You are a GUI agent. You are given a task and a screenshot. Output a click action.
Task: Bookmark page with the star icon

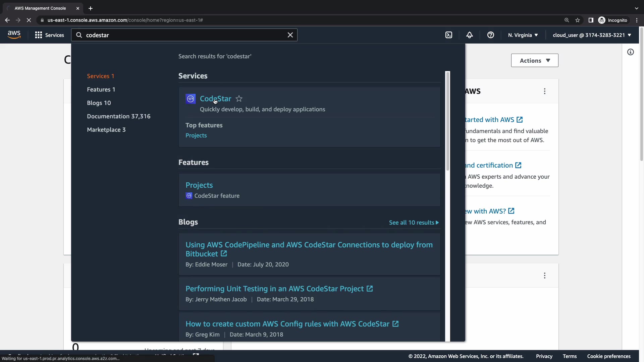(578, 20)
